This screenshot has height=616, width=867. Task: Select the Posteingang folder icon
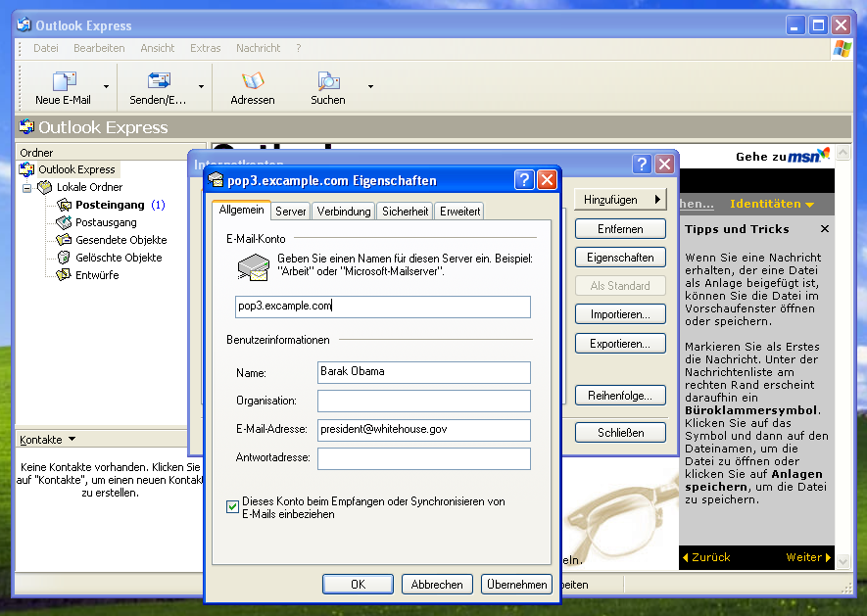65,205
